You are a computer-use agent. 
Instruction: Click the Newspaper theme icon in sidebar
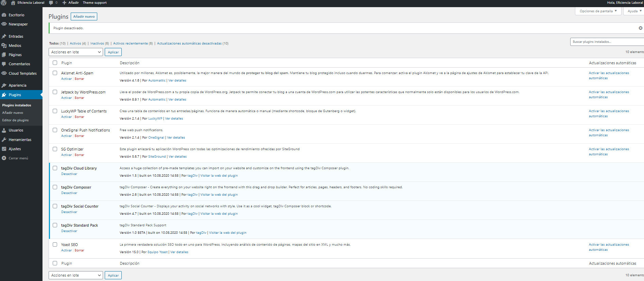(x=4, y=24)
